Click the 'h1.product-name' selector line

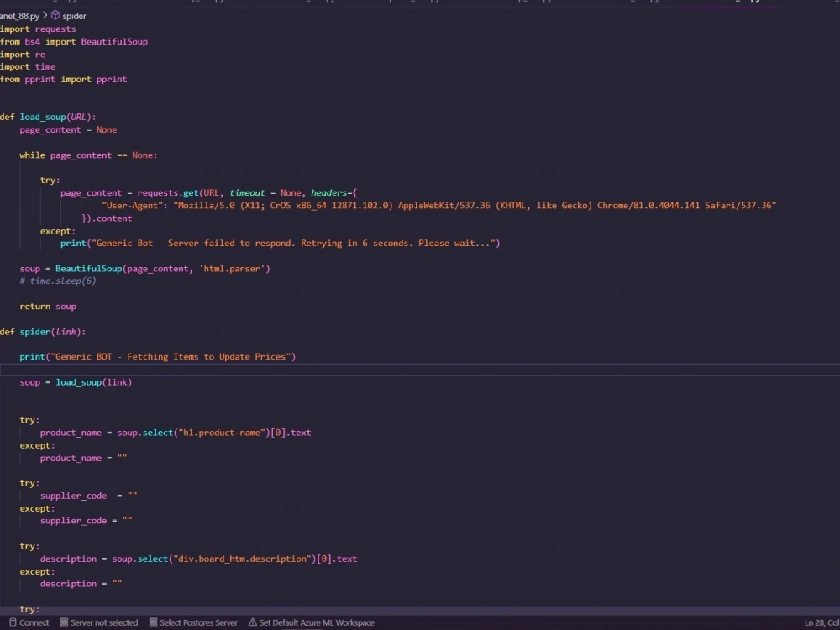(x=176, y=433)
